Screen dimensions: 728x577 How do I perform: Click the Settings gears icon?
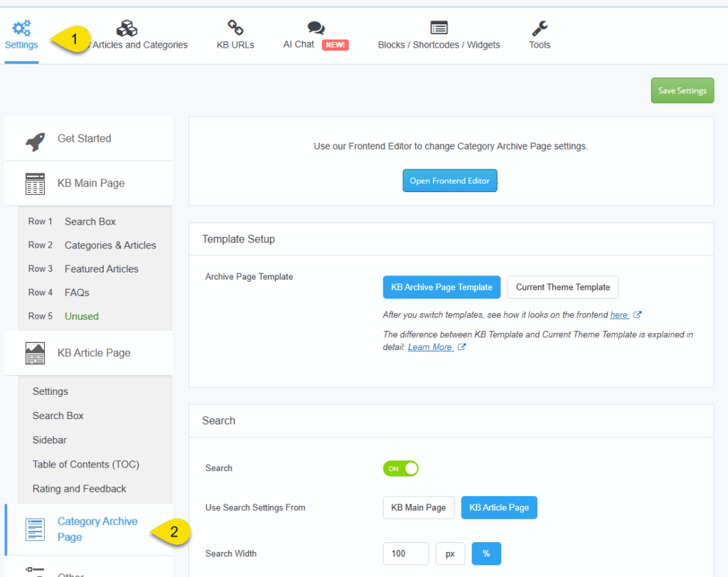[21, 28]
